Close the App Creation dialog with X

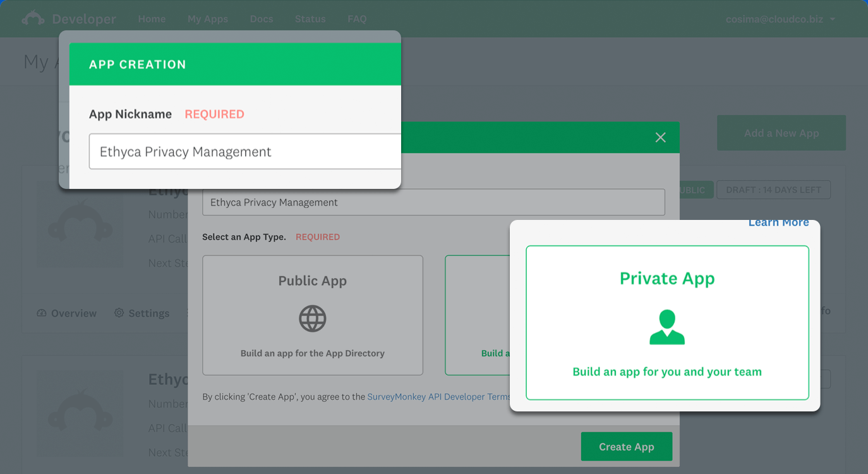click(x=661, y=137)
